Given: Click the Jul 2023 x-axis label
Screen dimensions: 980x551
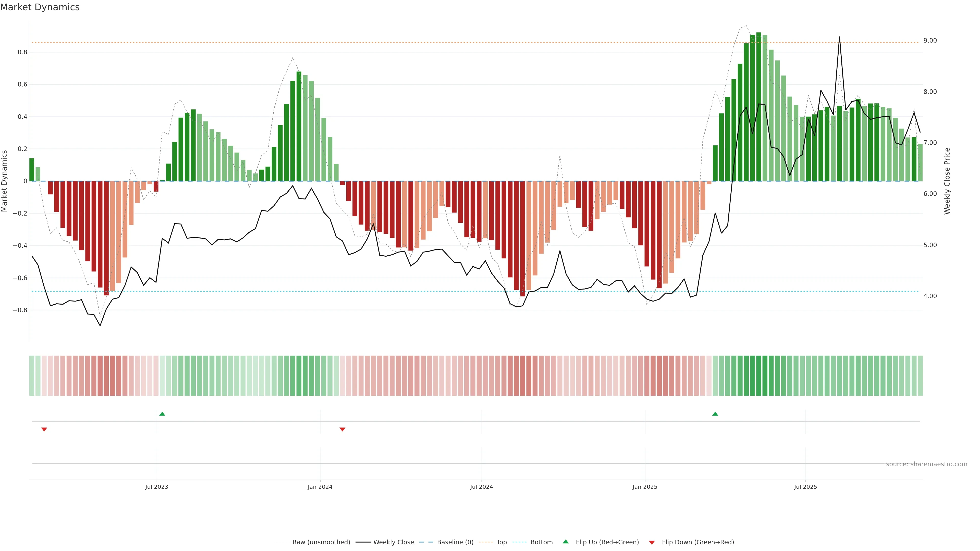Looking at the screenshot, I should [x=156, y=487].
